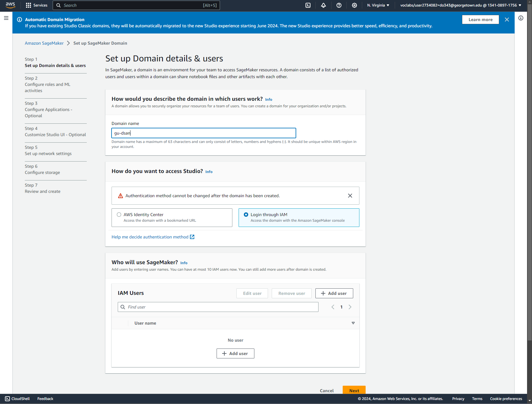The width and height of the screenshot is (532, 404).
Task: Click Add user below No user
Action: (x=235, y=353)
